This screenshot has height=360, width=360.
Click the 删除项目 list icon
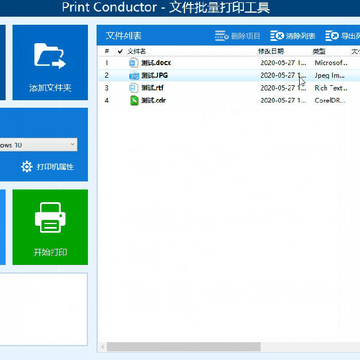tap(222, 36)
